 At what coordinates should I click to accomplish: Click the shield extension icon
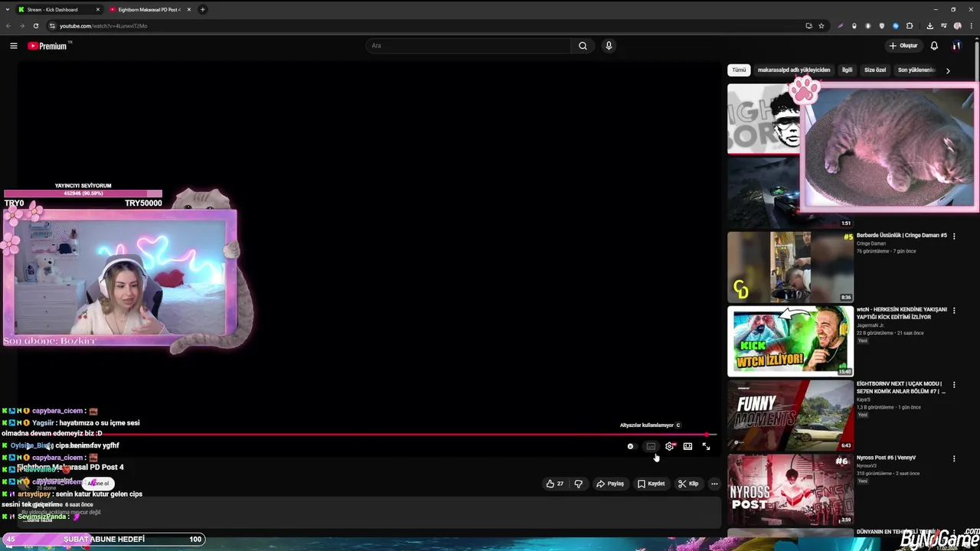coord(882,26)
